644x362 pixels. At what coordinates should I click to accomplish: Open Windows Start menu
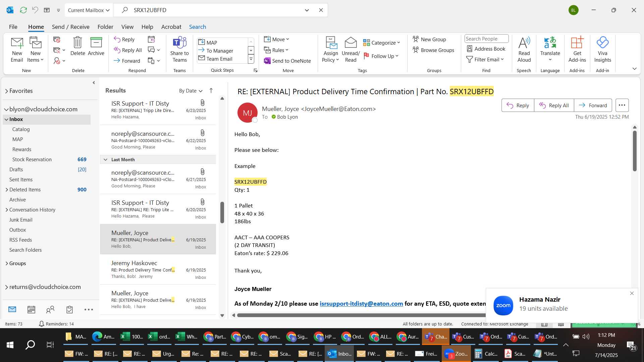[x=10, y=345]
